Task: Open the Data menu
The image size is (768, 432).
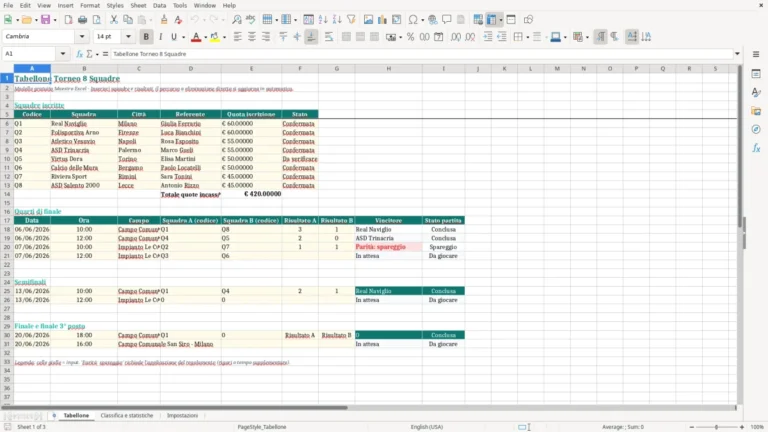Action: pos(159,5)
